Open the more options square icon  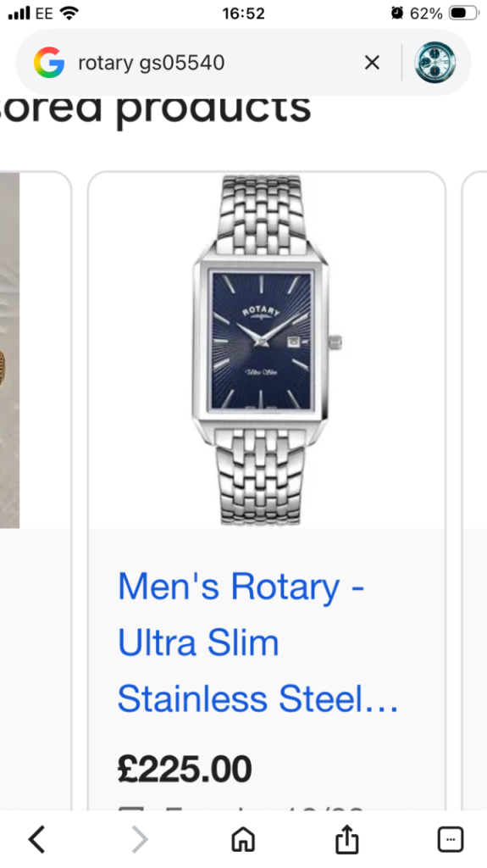coord(451,839)
